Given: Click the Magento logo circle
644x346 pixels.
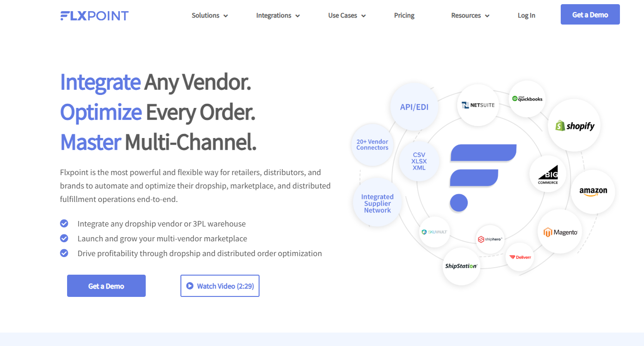Looking at the screenshot, I should [x=560, y=232].
